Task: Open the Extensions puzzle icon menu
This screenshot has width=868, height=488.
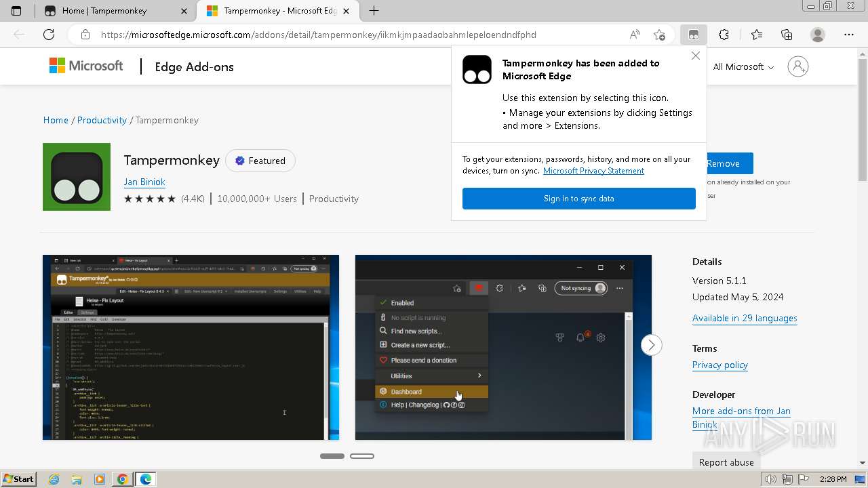Action: click(724, 35)
